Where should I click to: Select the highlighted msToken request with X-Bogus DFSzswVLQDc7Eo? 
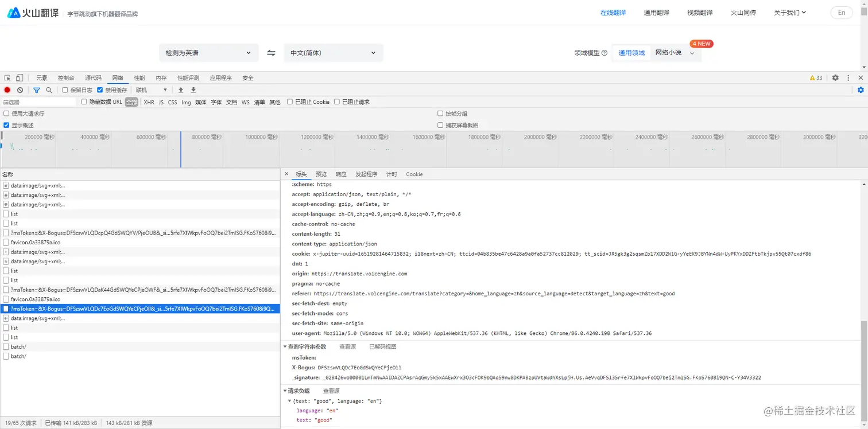[x=140, y=309]
